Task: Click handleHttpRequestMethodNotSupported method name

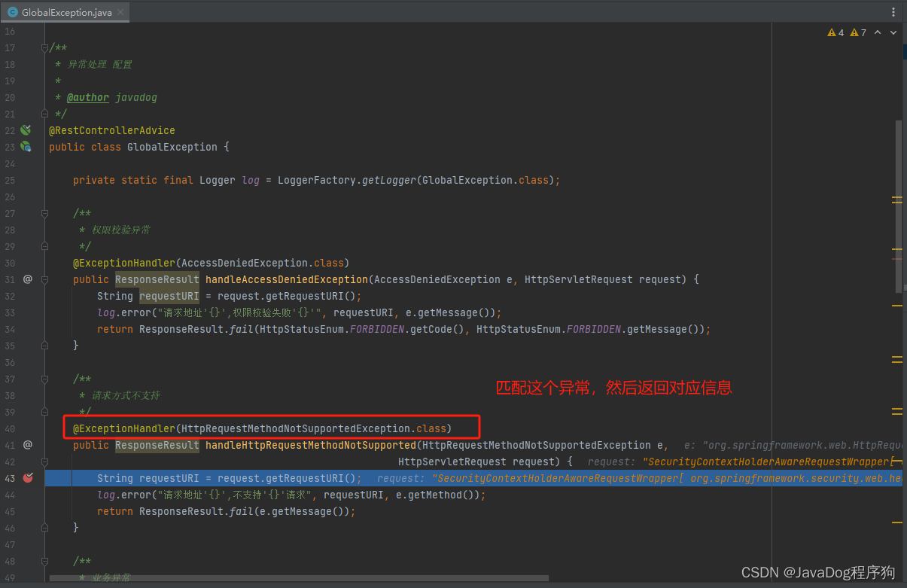Action: 311,445
